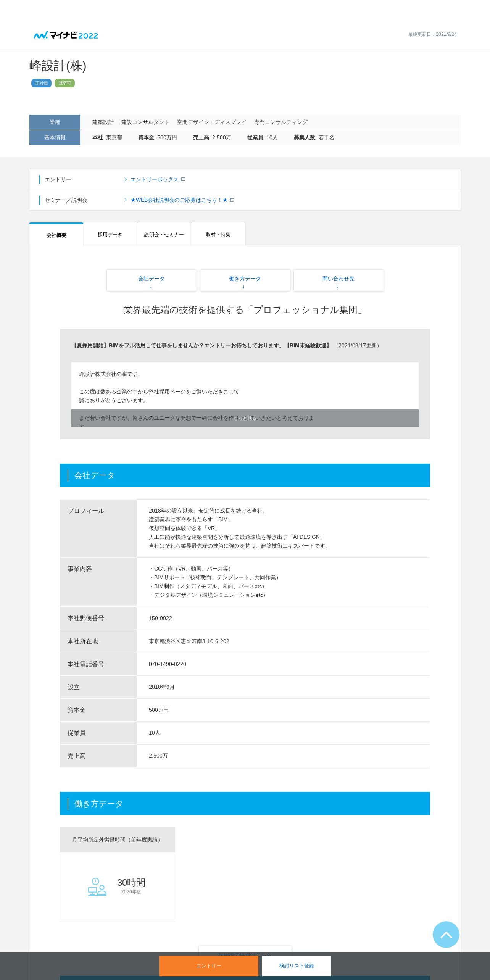Click the scroll-to-top arrow button
This screenshot has height=980, width=490.
click(x=446, y=934)
